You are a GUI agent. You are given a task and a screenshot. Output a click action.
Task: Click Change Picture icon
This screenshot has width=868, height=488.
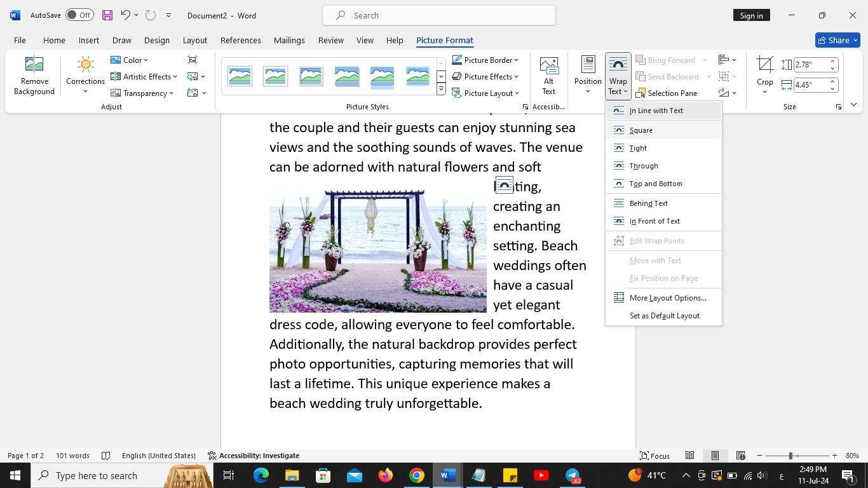tap(196, 76)
